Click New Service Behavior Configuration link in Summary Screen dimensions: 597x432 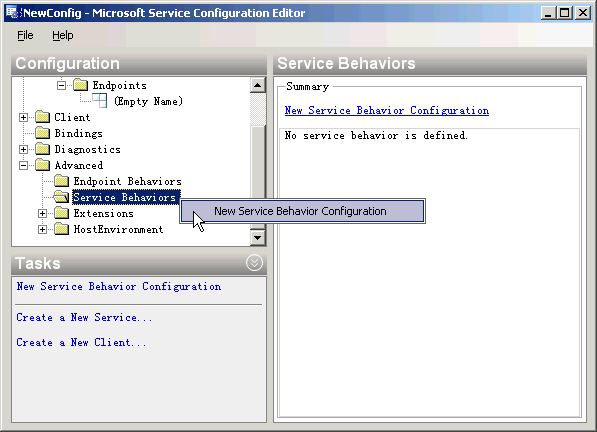pos(387,110)
